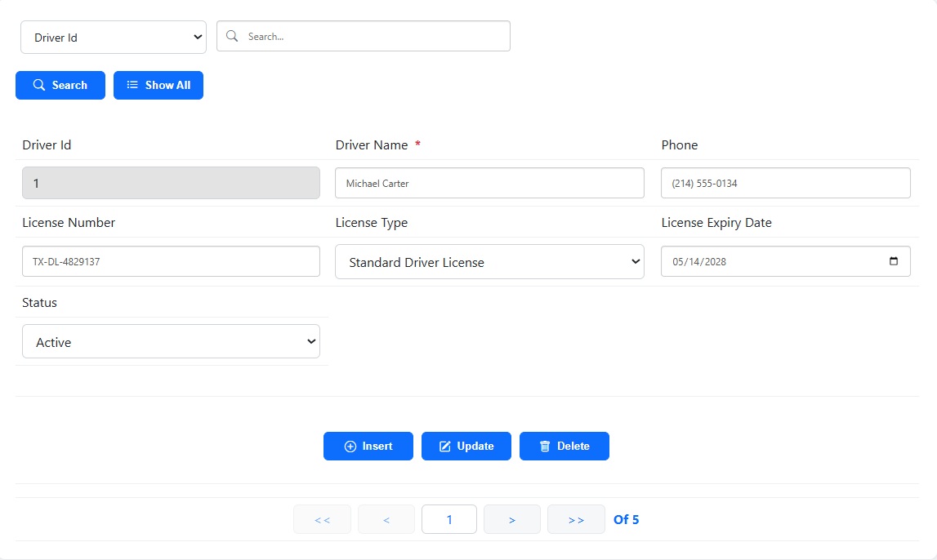Click the 'License Number' label

[69, 223]
